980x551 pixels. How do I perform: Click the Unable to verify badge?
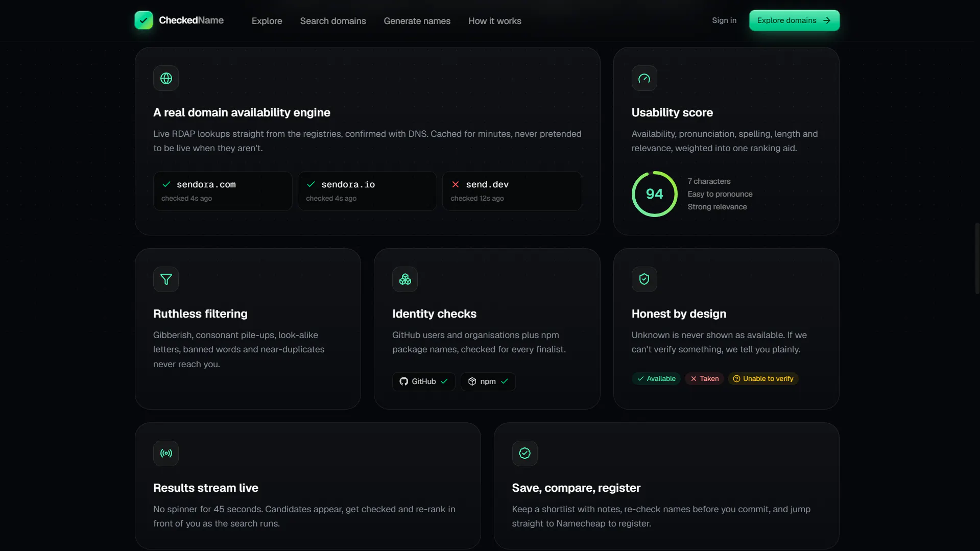click(x=763, y=378)
